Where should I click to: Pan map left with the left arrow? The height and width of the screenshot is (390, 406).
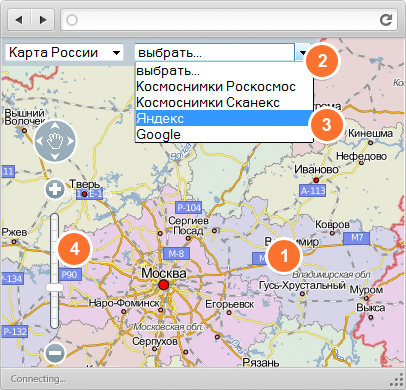(x=40, y=141)
